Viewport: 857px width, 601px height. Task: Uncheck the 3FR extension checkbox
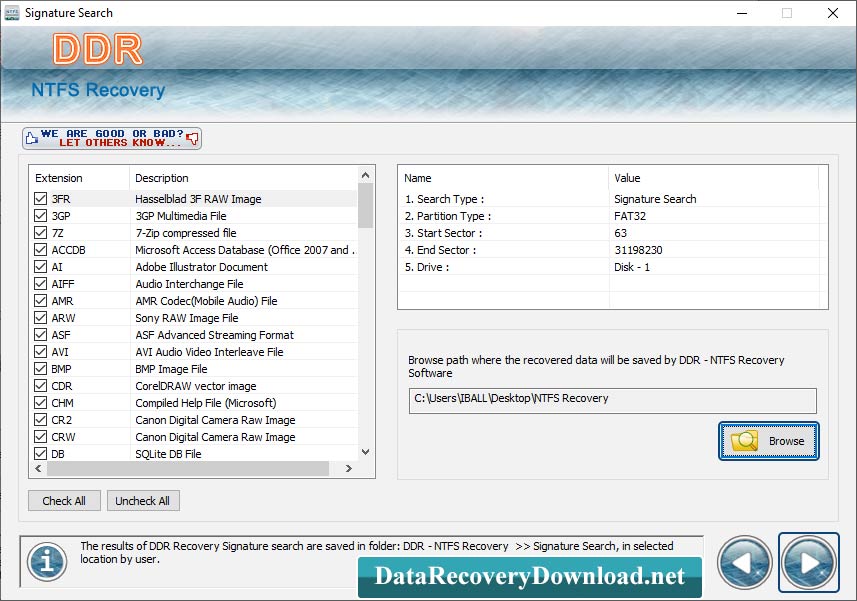coord(40,199)
